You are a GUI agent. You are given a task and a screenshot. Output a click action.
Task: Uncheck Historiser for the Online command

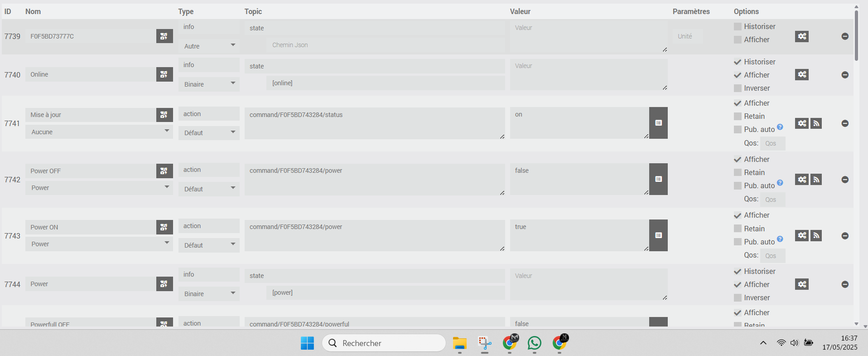point(738,62)
